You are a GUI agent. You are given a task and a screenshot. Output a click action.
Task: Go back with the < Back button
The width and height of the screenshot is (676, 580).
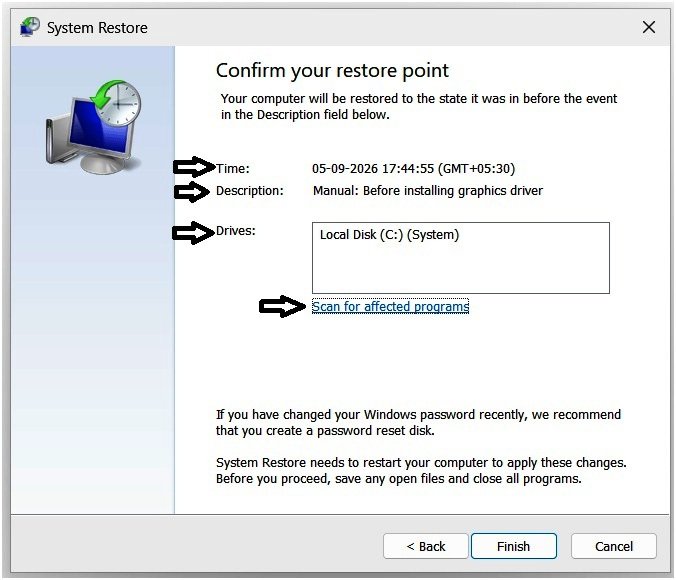point(426,546)
